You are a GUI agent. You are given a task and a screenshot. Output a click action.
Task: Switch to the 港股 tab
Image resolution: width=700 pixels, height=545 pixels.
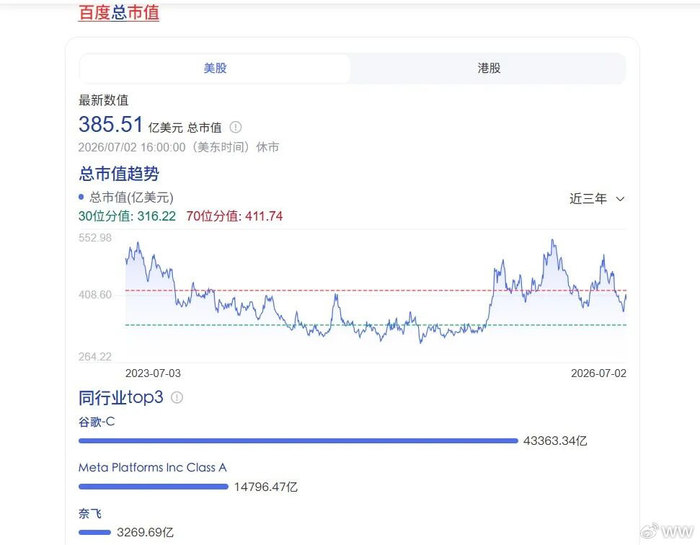pyautogui.click(x=489, y=68)
